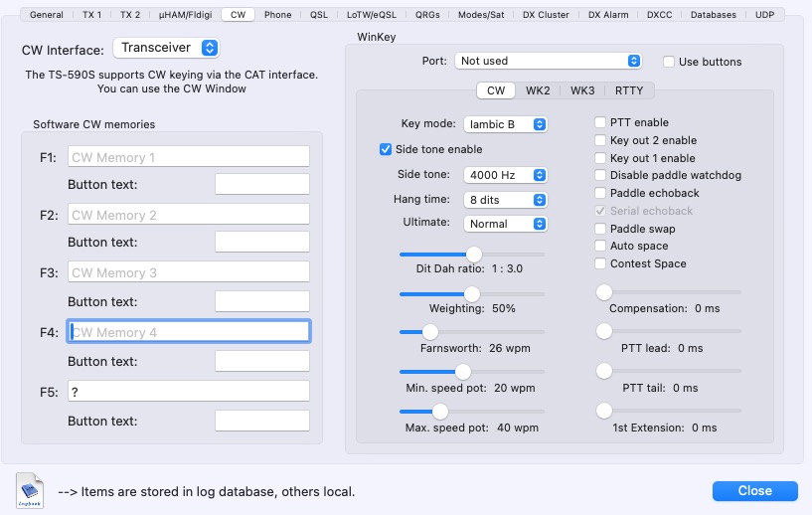Click the Close button
The width and height of the screenshot is (812, 515).
(754, 490)
